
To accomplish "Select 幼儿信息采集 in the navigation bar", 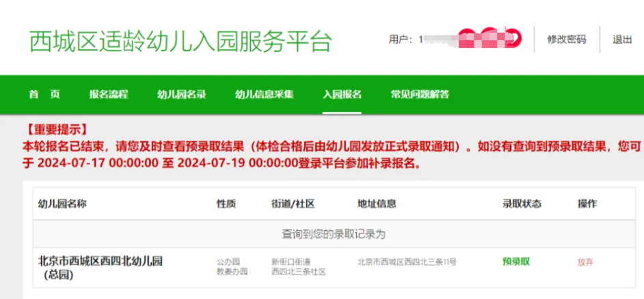I will tap(264, 94).
